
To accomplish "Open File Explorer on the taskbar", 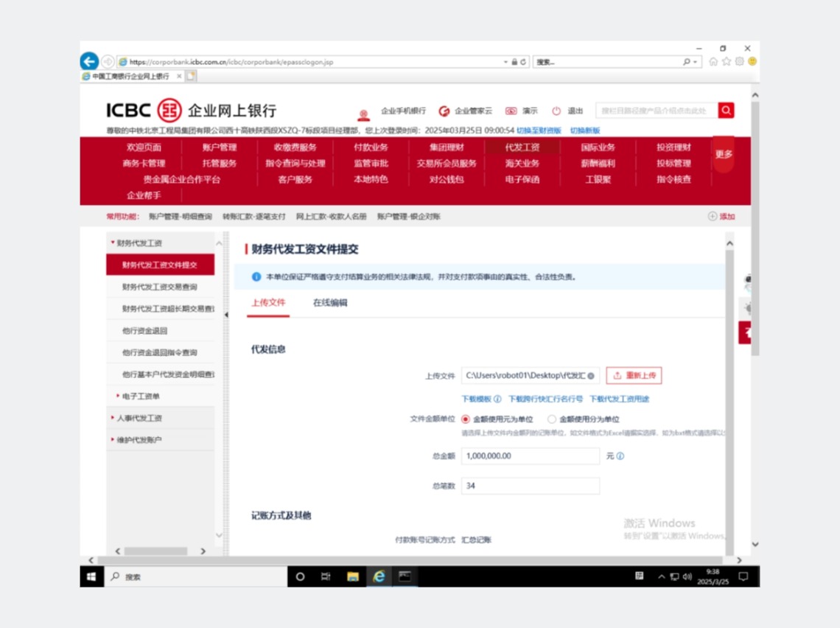I will coord(352,576).
